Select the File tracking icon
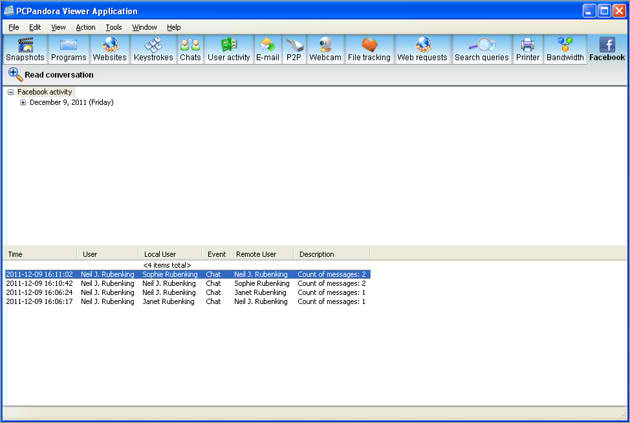Screen dimensions: 630x423 pyautogui.click(x=369, y=50)
